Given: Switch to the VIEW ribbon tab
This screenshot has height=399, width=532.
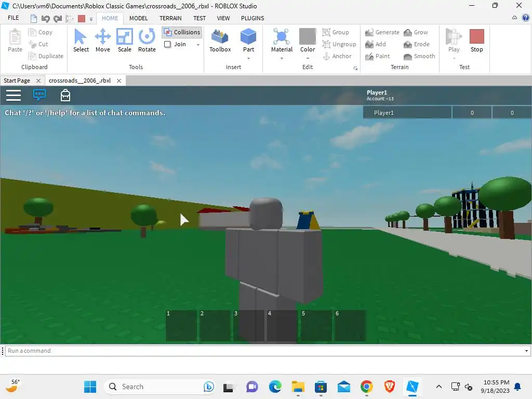Looking at the screenshot, I should coord(223,18).
